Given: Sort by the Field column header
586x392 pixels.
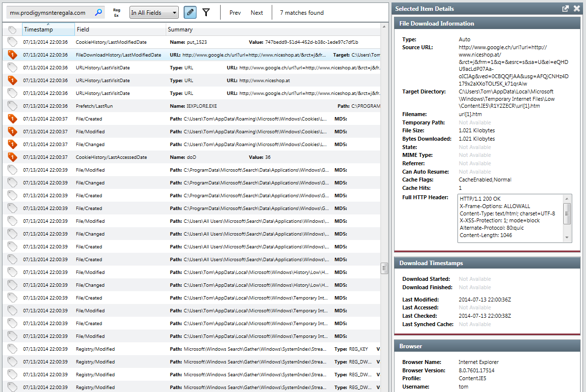Looking at the screenshot, I should (x=120, y=30).
